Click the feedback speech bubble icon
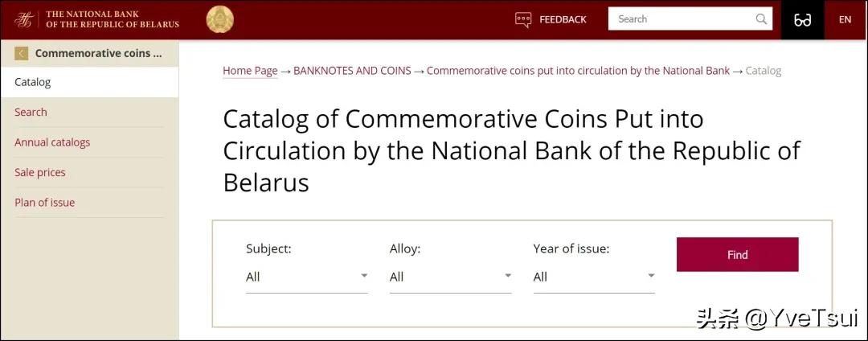Viewport: 868px width, 341px height. [x=523, y=19]
